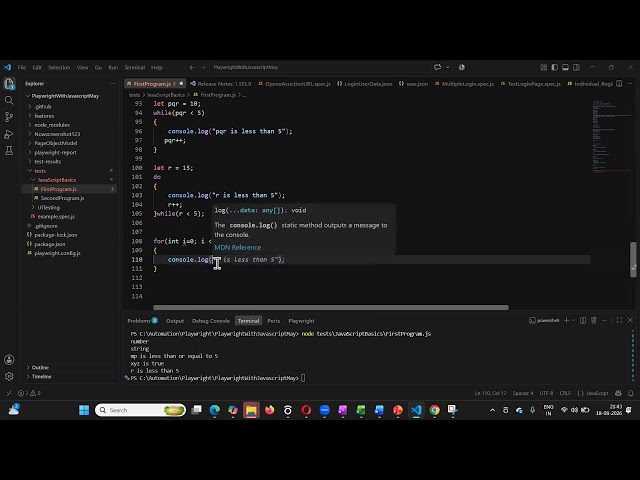Expand the UiTesting folder

coord(49,207)
